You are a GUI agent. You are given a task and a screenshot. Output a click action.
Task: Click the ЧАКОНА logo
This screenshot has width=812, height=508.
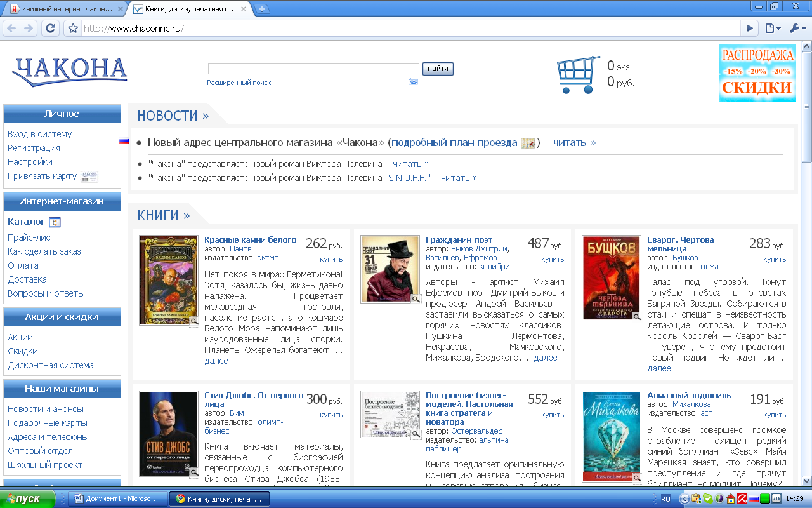pos(70,72)
